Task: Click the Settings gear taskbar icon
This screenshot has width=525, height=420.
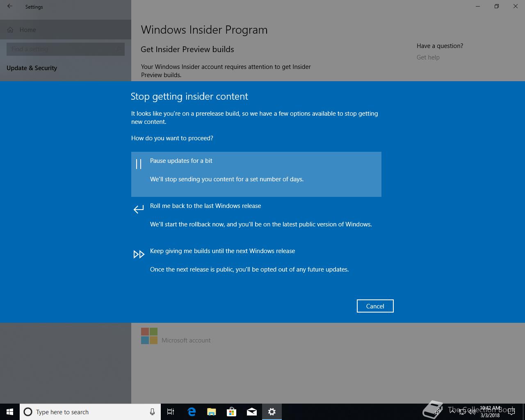Action: [272, 412]
